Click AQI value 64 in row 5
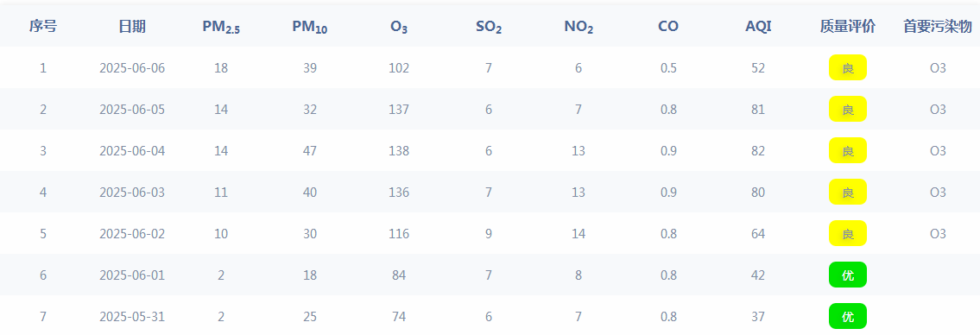This screenshot has height=335, width=980. [x=758, y=234]
